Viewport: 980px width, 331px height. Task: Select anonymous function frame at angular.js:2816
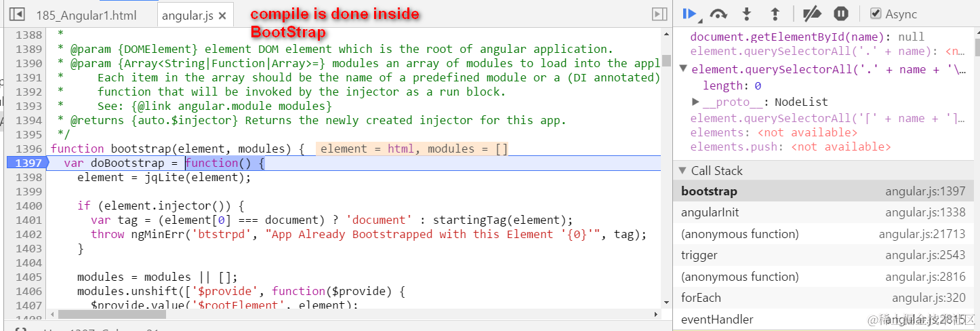point(823,277)
